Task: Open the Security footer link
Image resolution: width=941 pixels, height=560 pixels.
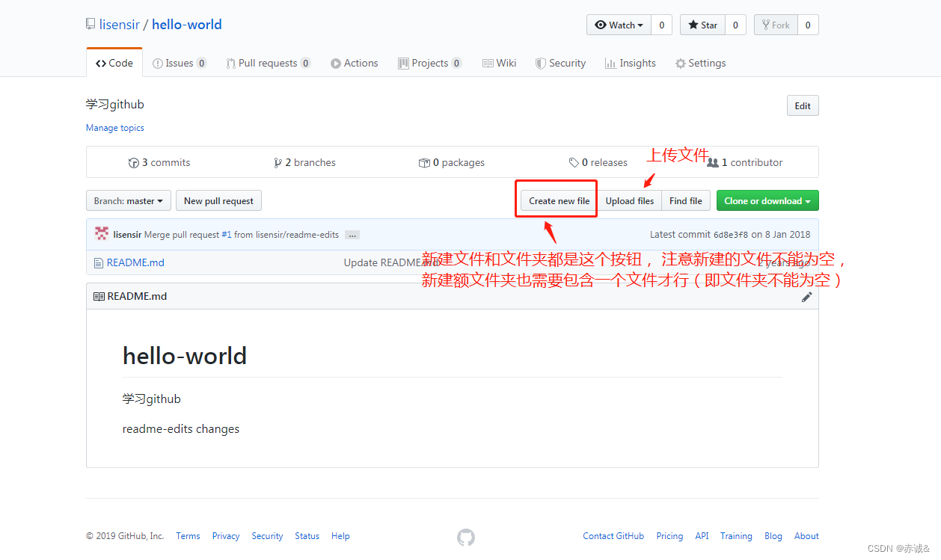Action: 267,536
